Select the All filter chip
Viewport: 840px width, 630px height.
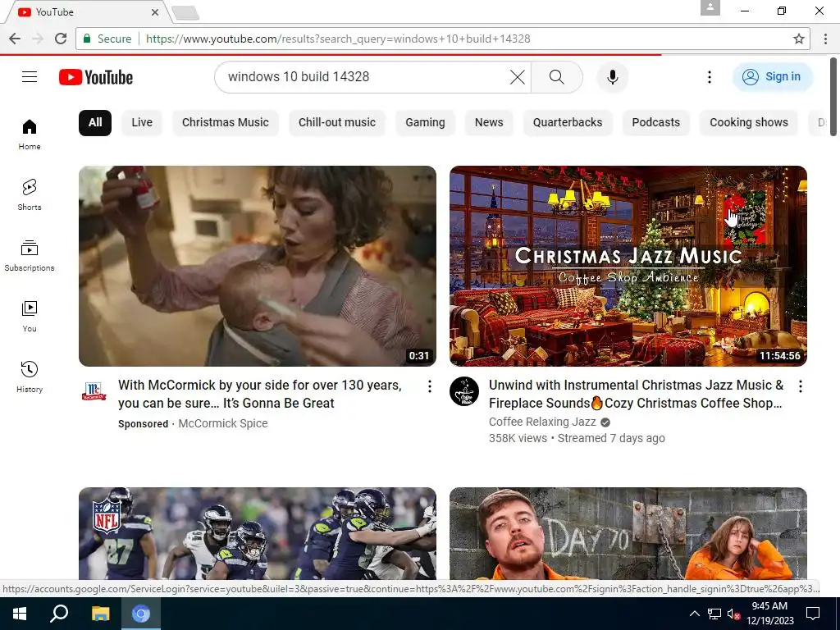(x=95, y=123)
